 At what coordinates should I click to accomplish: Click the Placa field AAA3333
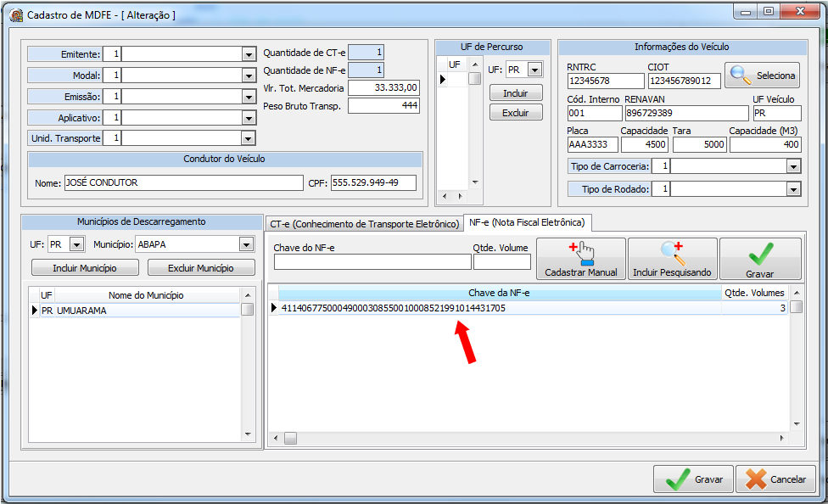[x=592, y=145]
